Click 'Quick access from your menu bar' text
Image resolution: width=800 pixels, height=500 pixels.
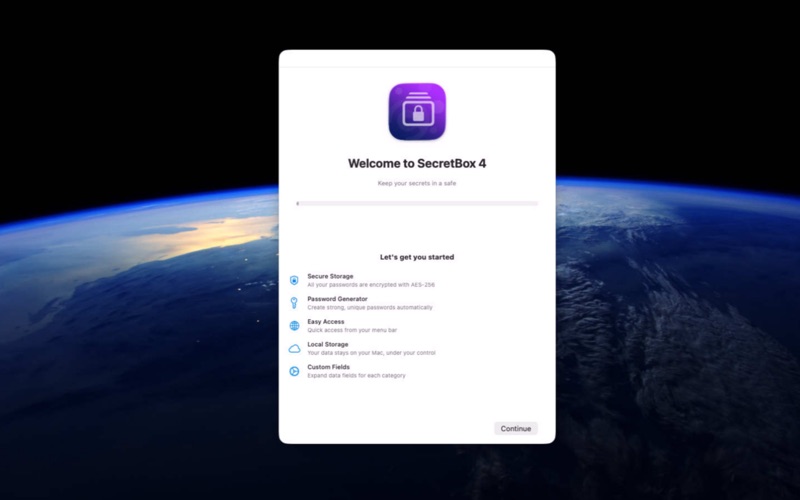pos(352,330)
